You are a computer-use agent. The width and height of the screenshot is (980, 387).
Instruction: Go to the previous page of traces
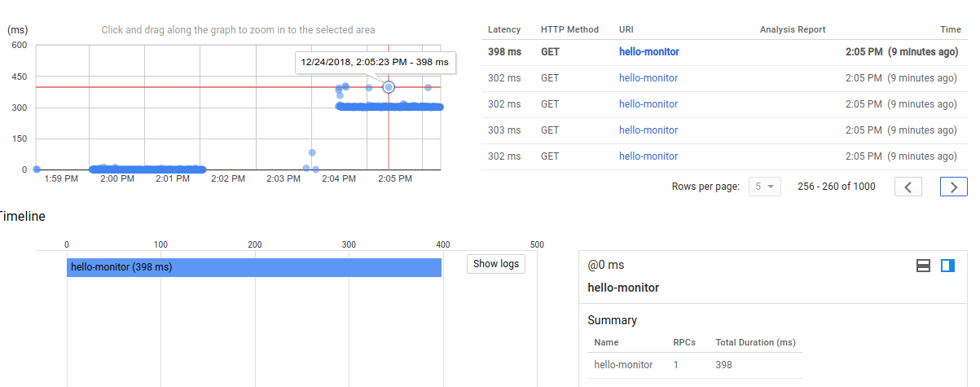(908, 187)
